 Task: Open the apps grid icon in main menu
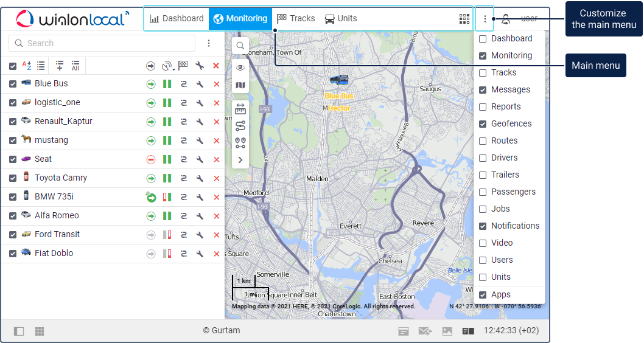tap(464, 19)
